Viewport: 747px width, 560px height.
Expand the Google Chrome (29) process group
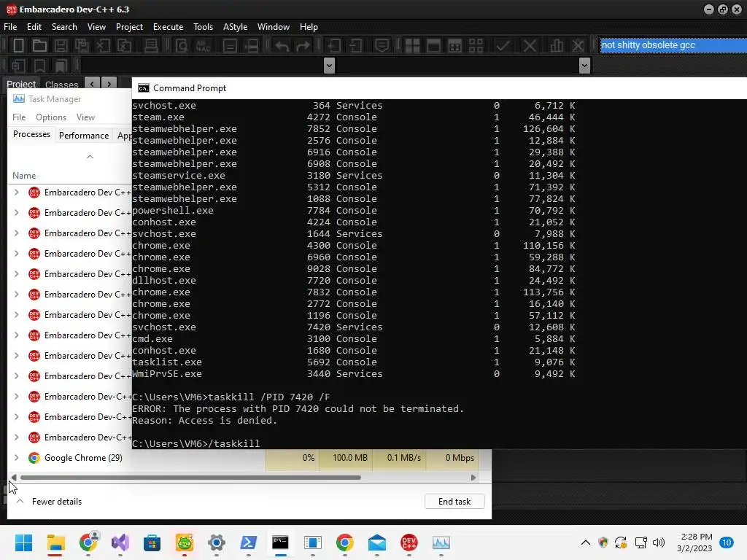(x=17, y=458)
